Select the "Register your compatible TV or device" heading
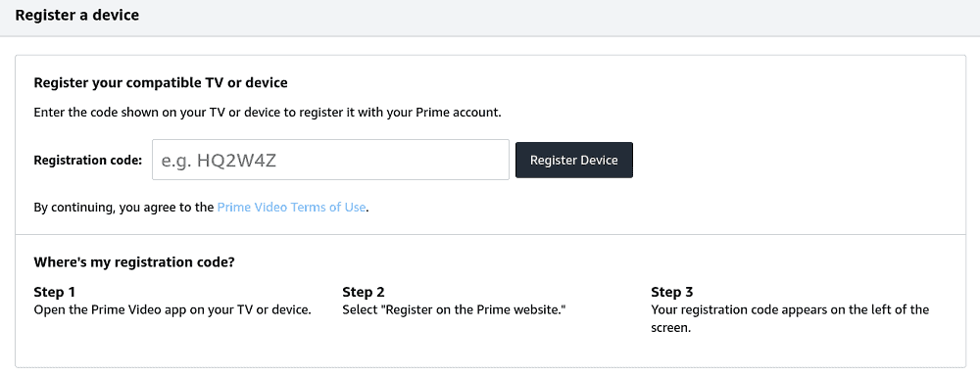The image size is (980, 376). point(161,82)
